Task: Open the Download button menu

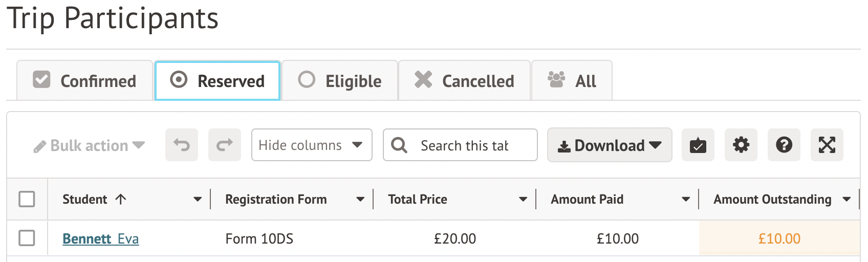Action: click(609, 145)
